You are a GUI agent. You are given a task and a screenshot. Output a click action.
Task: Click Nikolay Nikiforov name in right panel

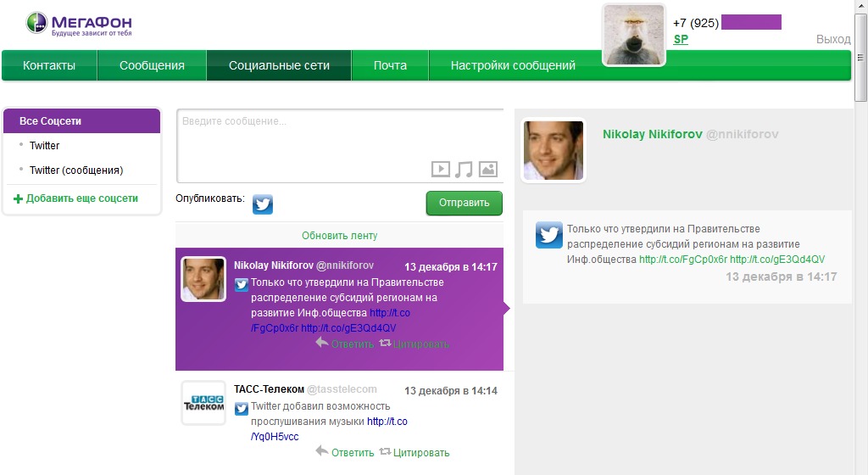pyautogui.click(x=653, y=134)
